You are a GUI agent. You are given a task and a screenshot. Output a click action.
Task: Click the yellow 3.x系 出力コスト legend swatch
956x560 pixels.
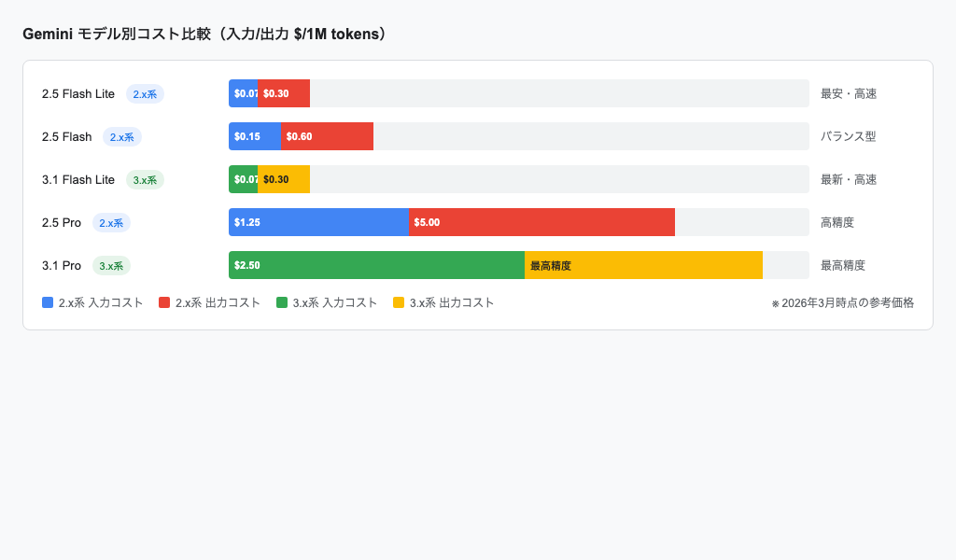[399, 302]
